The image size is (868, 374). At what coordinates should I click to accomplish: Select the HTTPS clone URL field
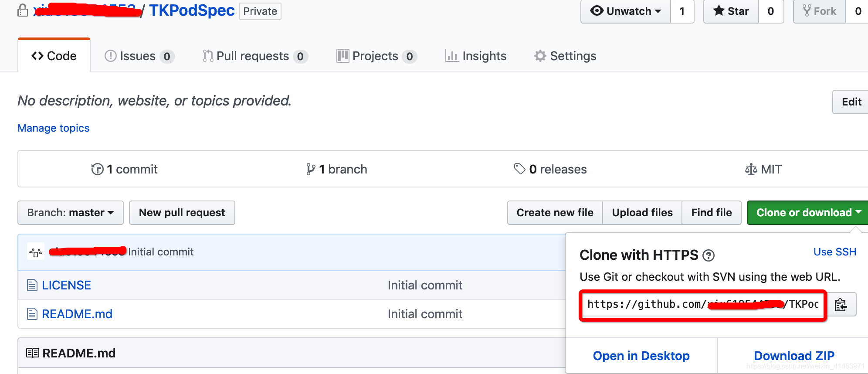coord(703,304)
